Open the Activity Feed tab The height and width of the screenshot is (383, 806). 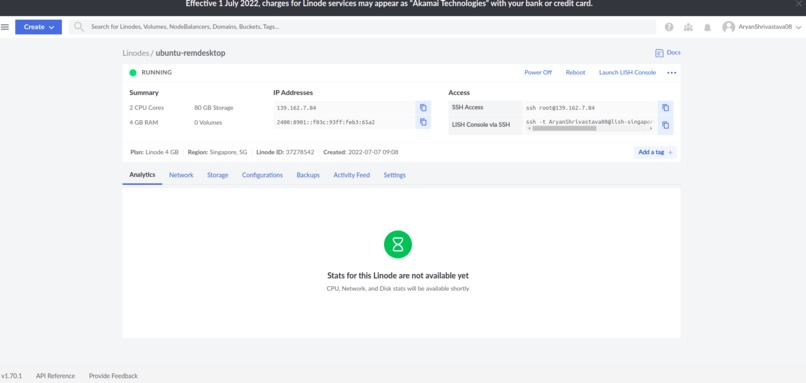coord(352,175)
